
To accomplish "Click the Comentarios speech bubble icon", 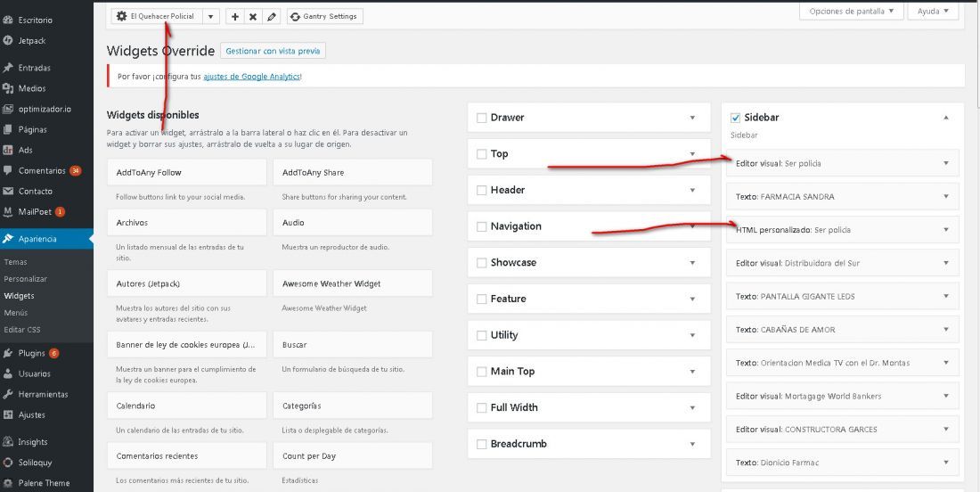I will [x=8, y=170].
